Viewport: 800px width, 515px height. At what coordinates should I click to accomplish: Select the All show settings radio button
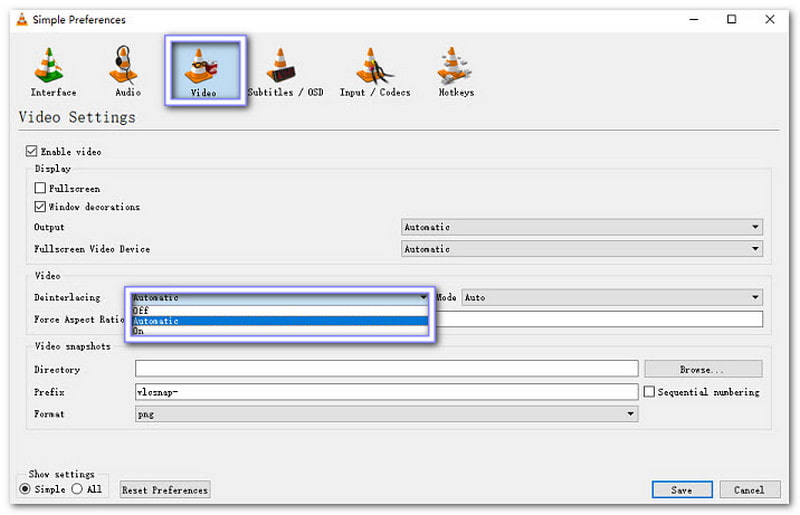tap(77, 489)
